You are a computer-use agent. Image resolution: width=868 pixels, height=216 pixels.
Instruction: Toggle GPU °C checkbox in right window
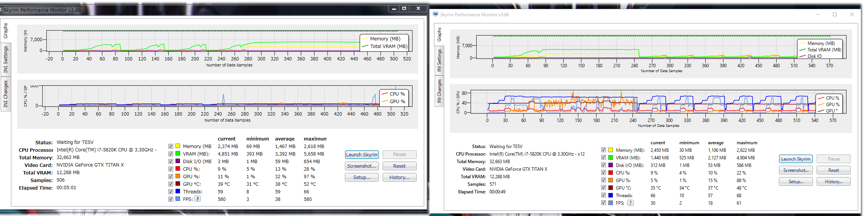pos(603,188)
